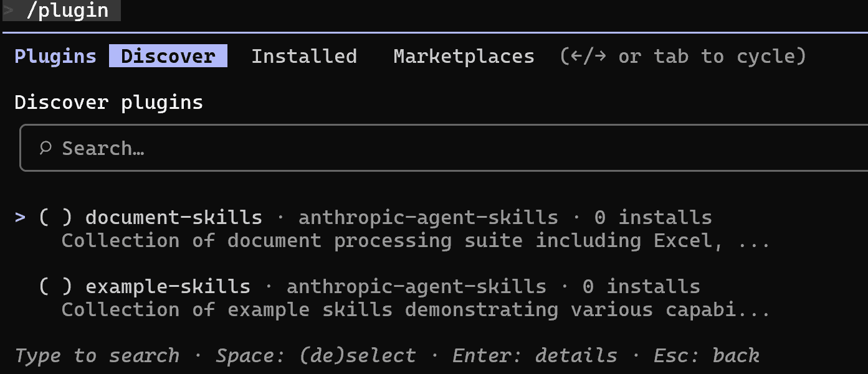The image size is (868, 374).
Task: Go to the Marketplaces tab
Action: tap(464, 56)
